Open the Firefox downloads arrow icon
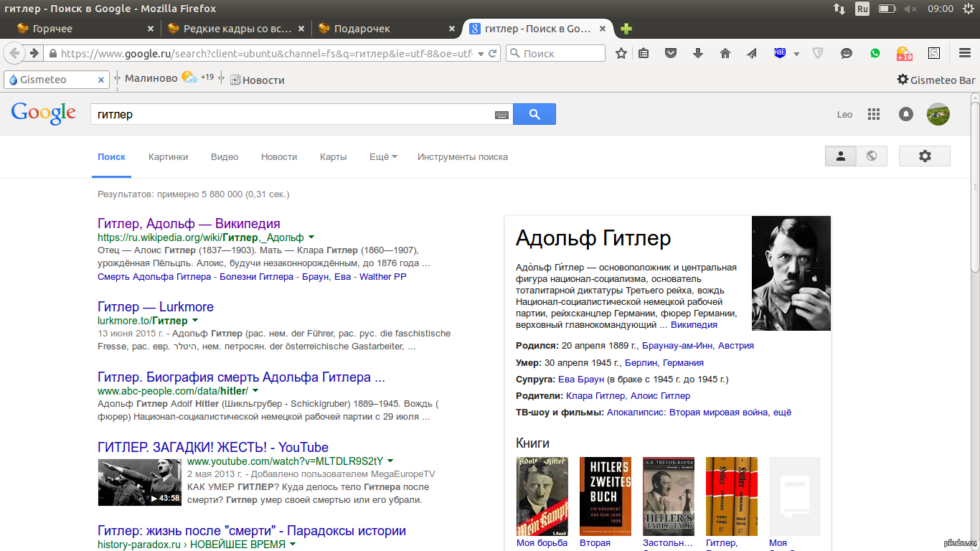980x551 pixels. click(698, 53)
